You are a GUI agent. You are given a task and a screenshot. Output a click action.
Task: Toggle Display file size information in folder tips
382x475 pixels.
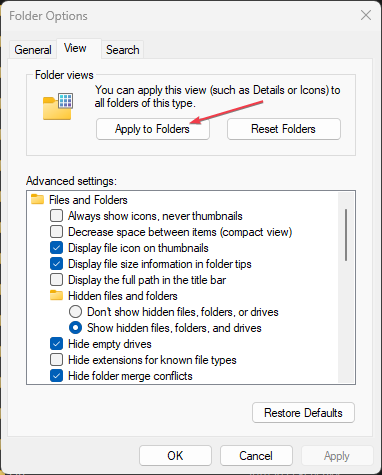pyautogui.click(x=56, y=264)
